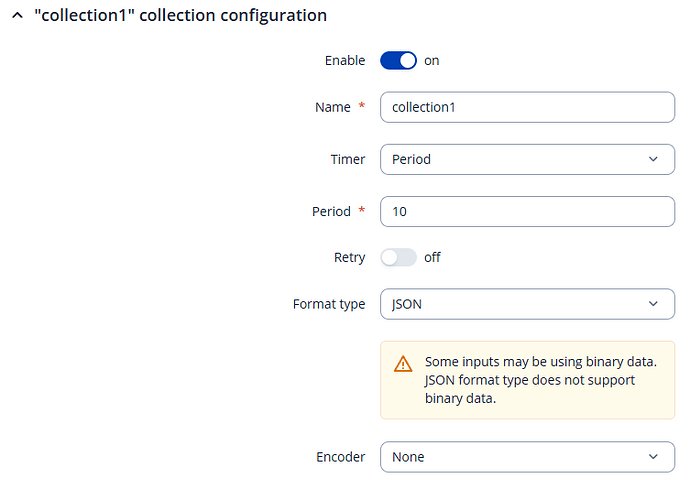Click the Period field label

331,211
